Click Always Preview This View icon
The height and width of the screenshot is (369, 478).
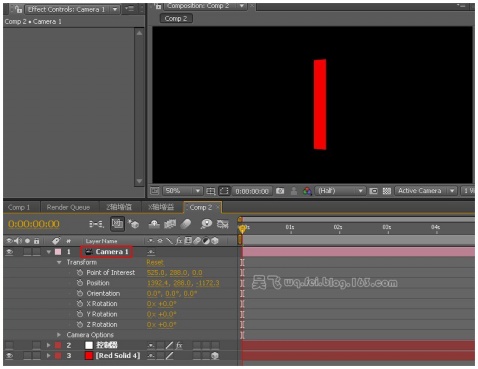click(155, 191)
